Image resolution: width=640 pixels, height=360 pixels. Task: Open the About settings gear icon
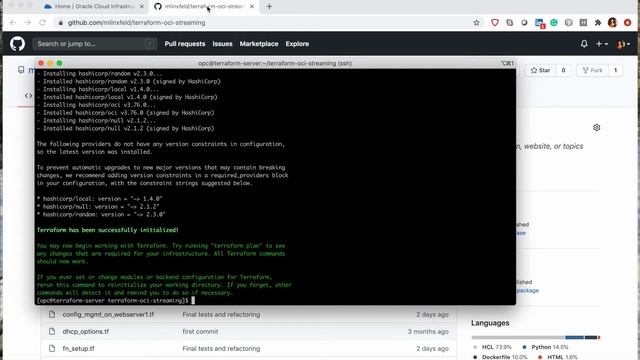[x=596, y=127]
